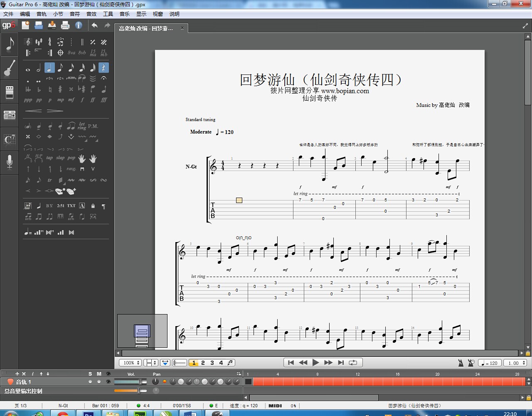Toggle the count-in metronome with clock

click(x=471, y=363)
